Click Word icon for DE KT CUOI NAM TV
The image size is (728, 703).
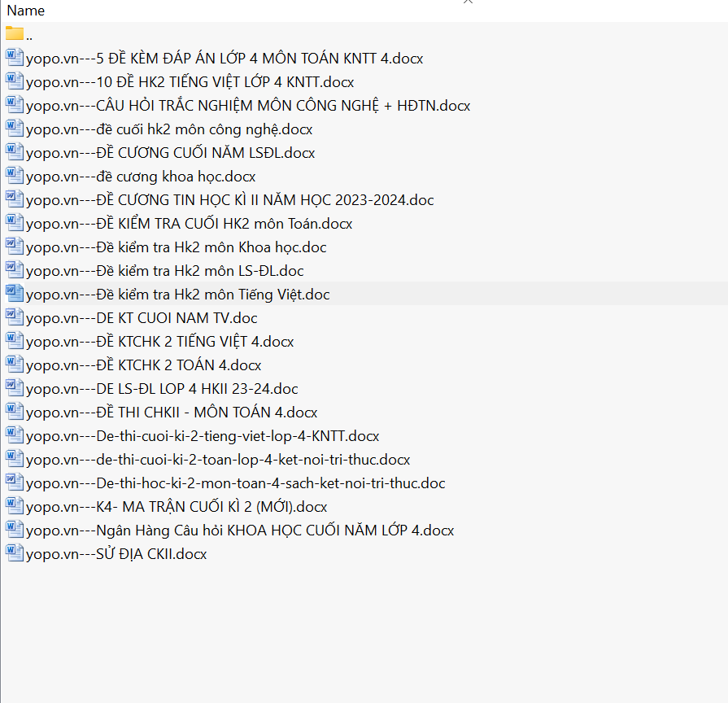(15, 317)
